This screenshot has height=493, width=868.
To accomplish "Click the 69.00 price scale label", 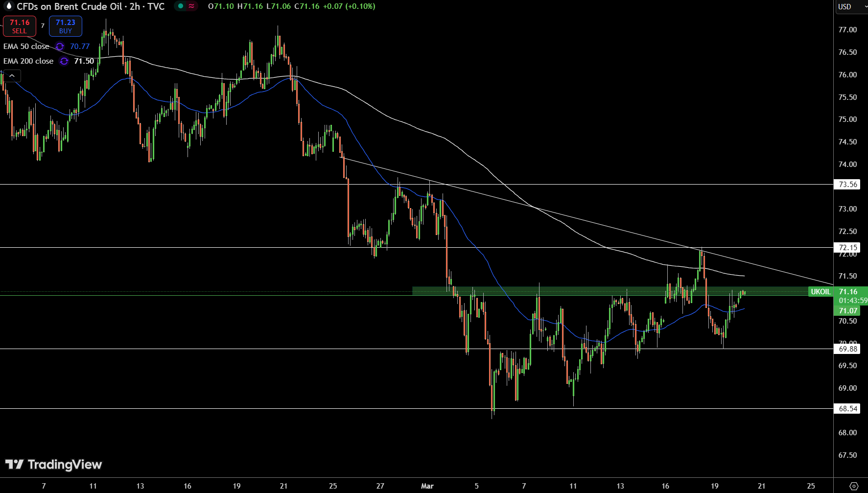I will (847, 388).
